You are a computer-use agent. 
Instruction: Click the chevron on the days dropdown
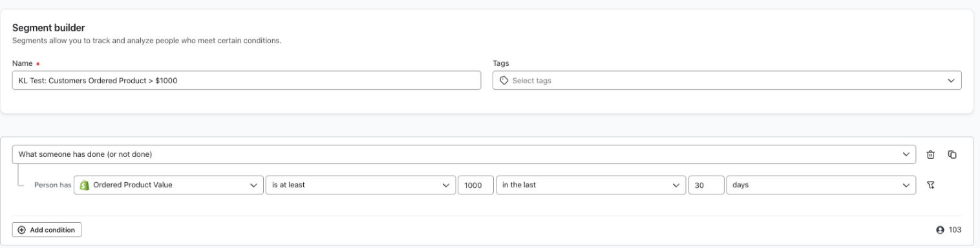[x=905, y=185]
